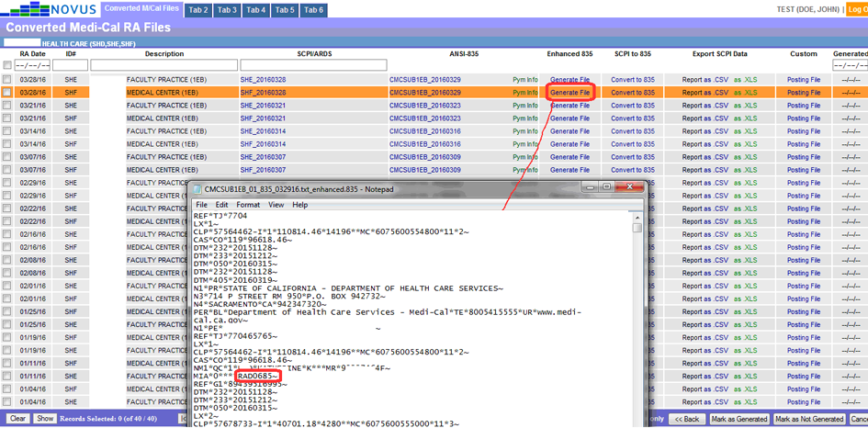This screenshot has height=428, width=868.
Task: Click the Clear button
Action: (17, 419)
